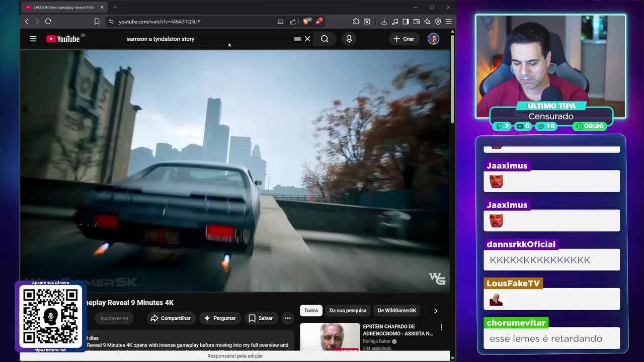Open the on-screen keyboard icon in search
This screenshot has width=644, height=362.
pyautogui.click(x=298, y=39)
